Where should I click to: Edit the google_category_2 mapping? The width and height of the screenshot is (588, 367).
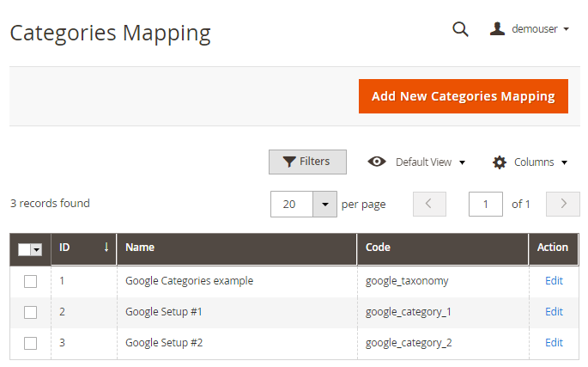coord(554,342)
